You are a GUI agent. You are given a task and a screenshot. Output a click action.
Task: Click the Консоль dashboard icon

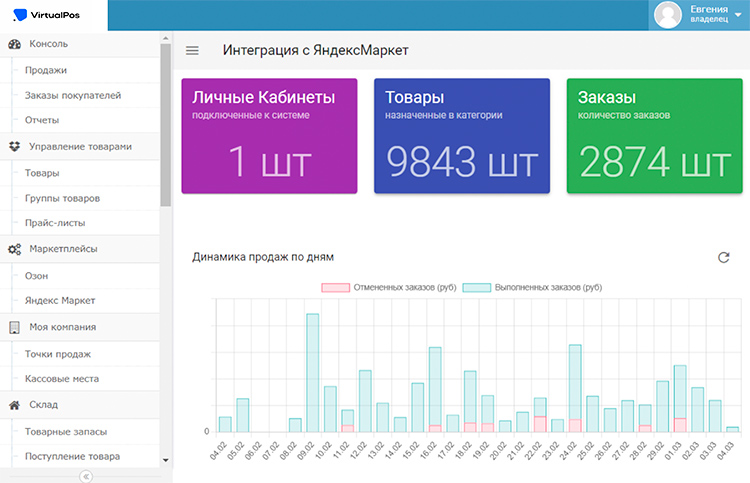(15, 44)
